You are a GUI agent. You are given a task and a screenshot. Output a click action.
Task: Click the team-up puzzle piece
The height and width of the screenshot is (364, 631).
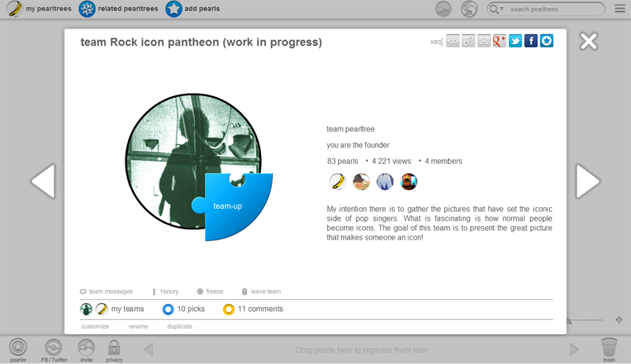click(x=235, y=207)
